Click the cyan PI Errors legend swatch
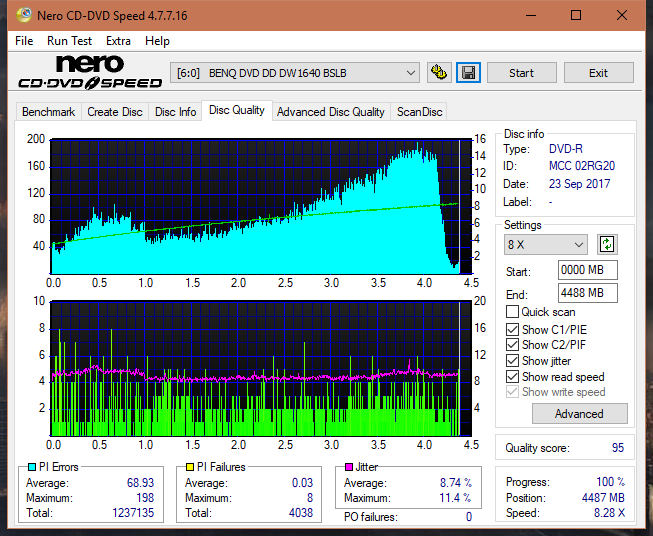Screen dimensions: 653x536 32,467
